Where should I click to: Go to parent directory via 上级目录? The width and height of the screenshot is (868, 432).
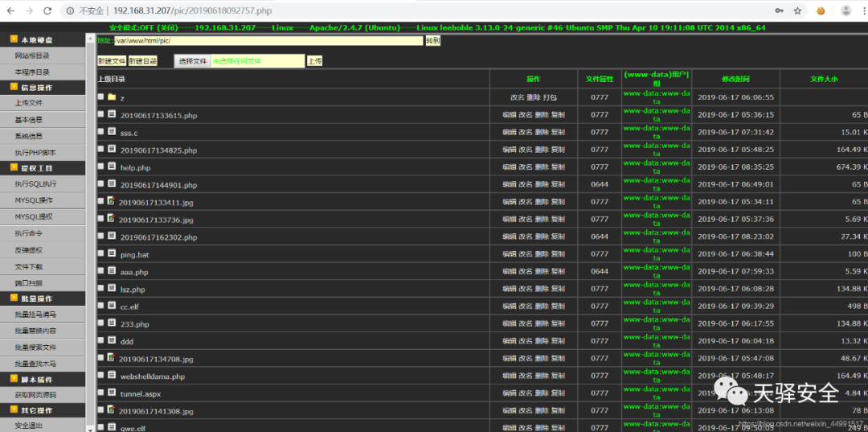tap(111, 79)
